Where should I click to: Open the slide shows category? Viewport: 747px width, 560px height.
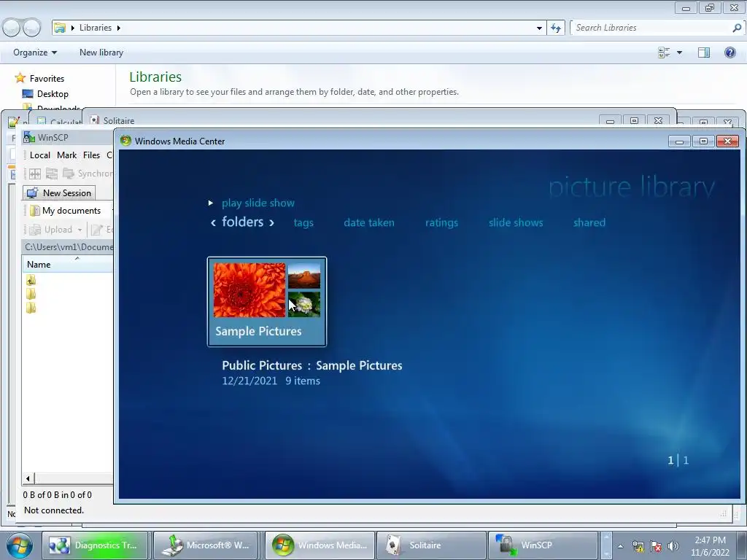pos(516,223)
